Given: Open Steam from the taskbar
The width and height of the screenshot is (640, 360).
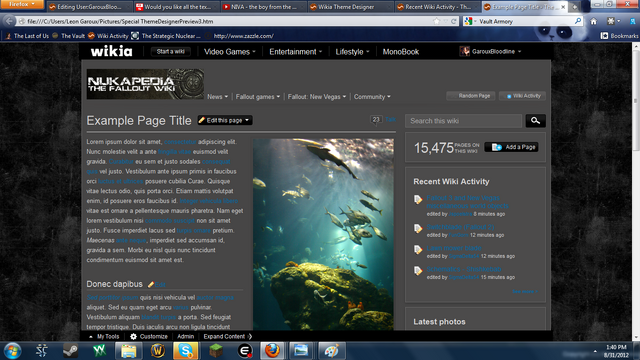Looking at the screenshot, I should coord(70,351).
